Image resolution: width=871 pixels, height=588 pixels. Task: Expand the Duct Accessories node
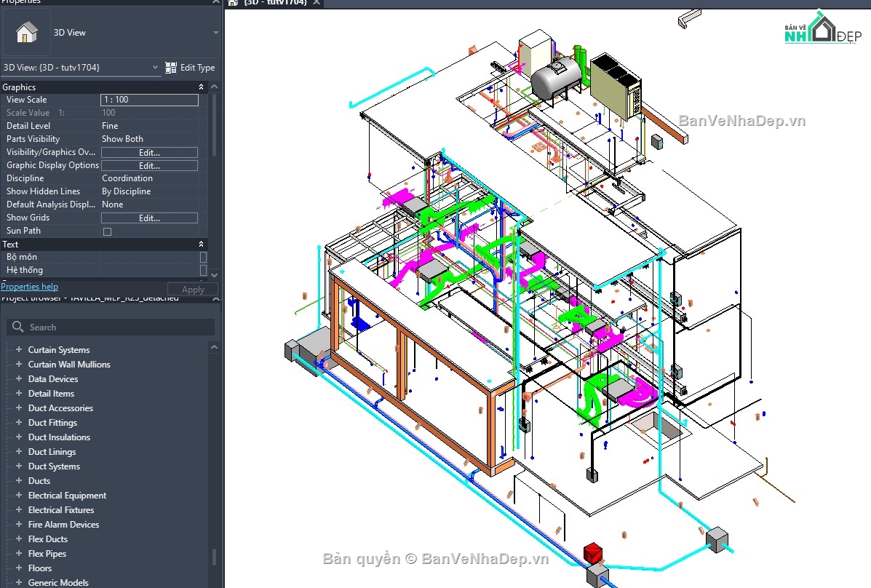click(19, 408)
